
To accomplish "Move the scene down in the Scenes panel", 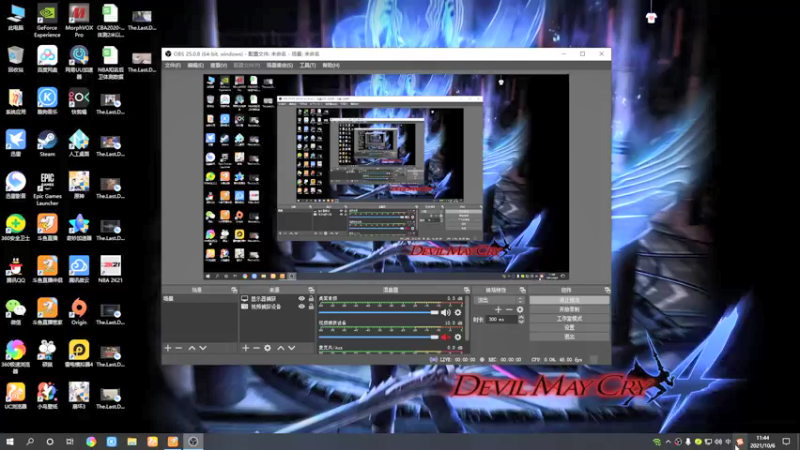I will click(203, 348).
